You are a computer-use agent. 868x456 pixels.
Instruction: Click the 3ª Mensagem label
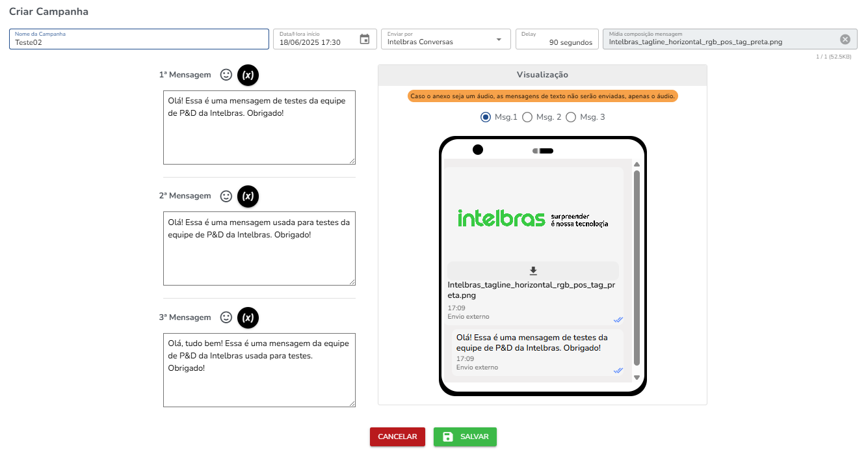point(185,317)
